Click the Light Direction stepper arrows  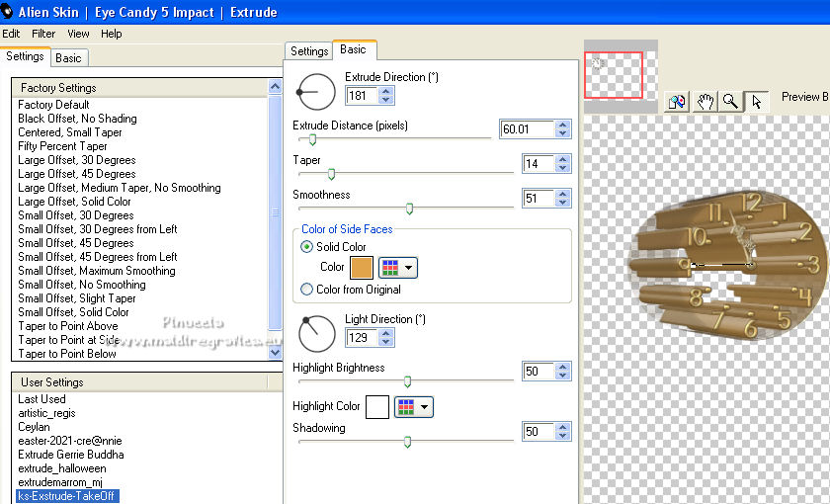[x=386, y=337]
